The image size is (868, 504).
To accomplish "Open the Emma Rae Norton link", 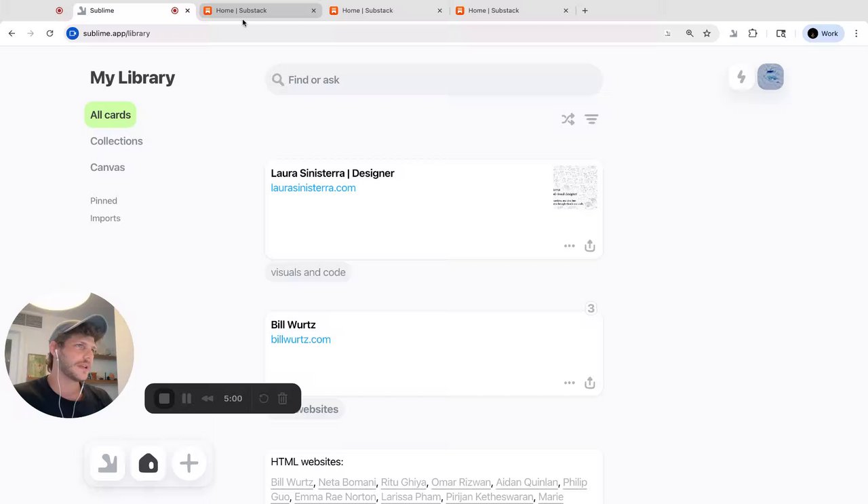I will click(x=335, y=497).
